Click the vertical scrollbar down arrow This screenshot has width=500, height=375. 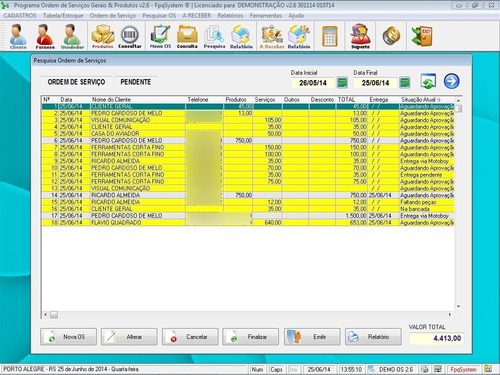tap(459, 306)
